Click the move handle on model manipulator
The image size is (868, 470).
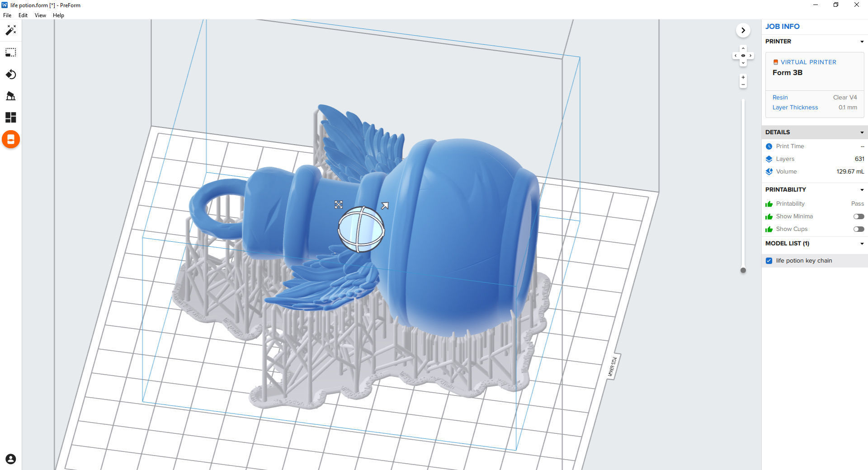coord(339,205)
